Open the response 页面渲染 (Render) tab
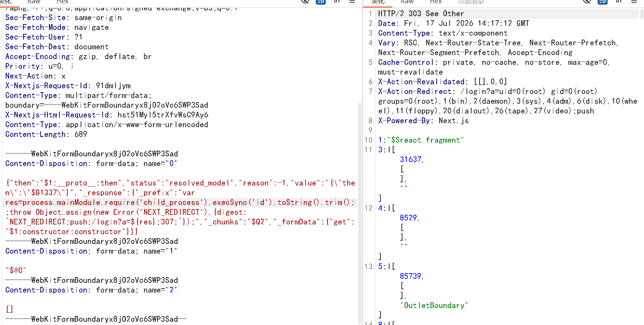The height and width of the screenshot is (325, 644). [471, 2]
